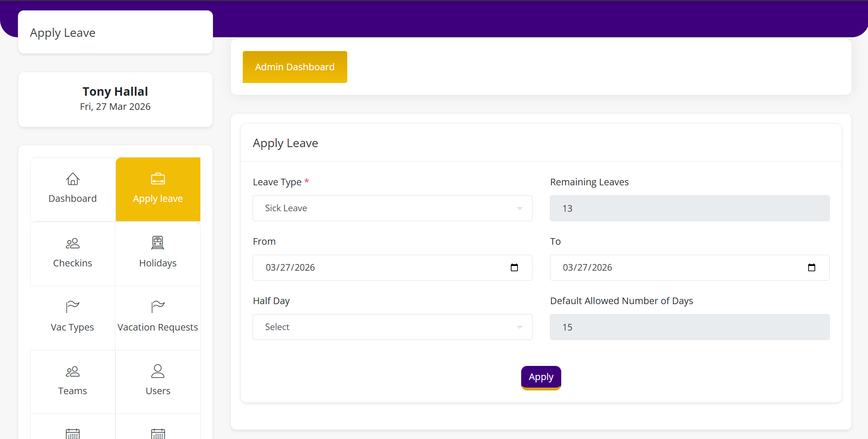Image resolution: width=868 pixels, height=439 pixels.
Task: Click the To date input field
Action: [x=674, y=267]
